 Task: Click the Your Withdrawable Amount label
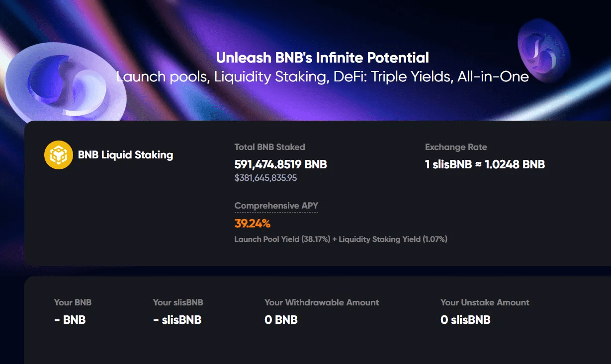tap(322, 302)
